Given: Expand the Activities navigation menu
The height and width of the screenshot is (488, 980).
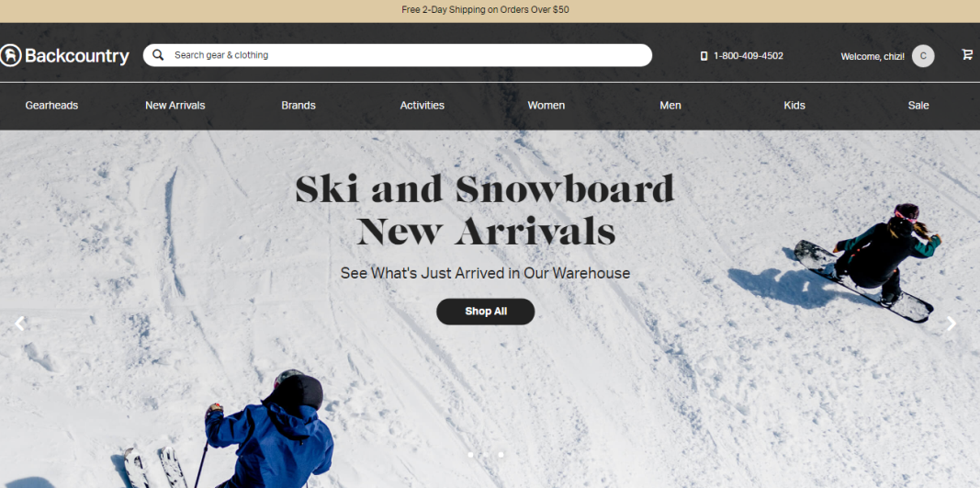Looking at the screenshot, I should (x=422, y=106).
